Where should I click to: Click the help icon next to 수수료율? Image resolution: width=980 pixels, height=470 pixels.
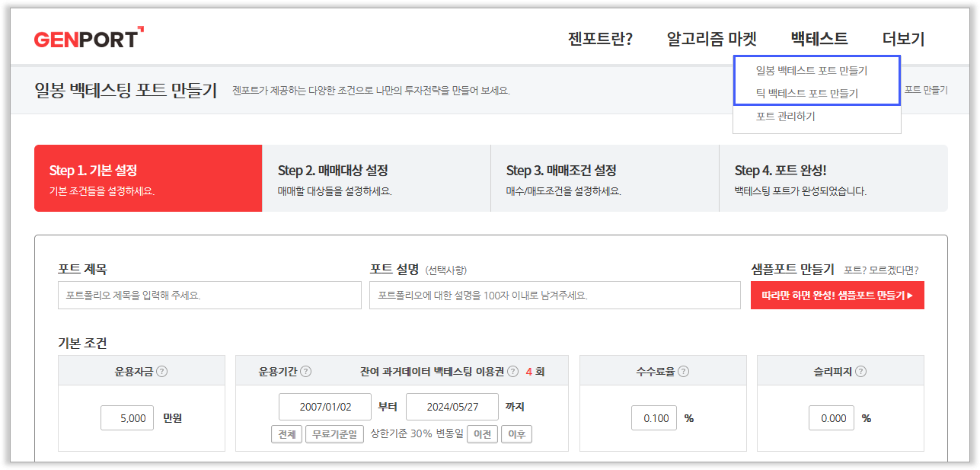683,372
